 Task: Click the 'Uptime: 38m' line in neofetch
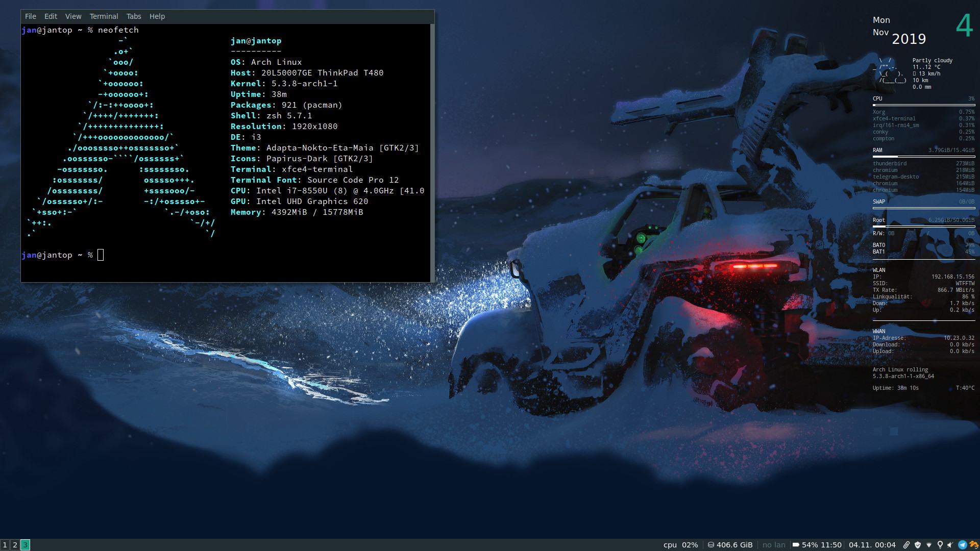click(x=258, y=94)
